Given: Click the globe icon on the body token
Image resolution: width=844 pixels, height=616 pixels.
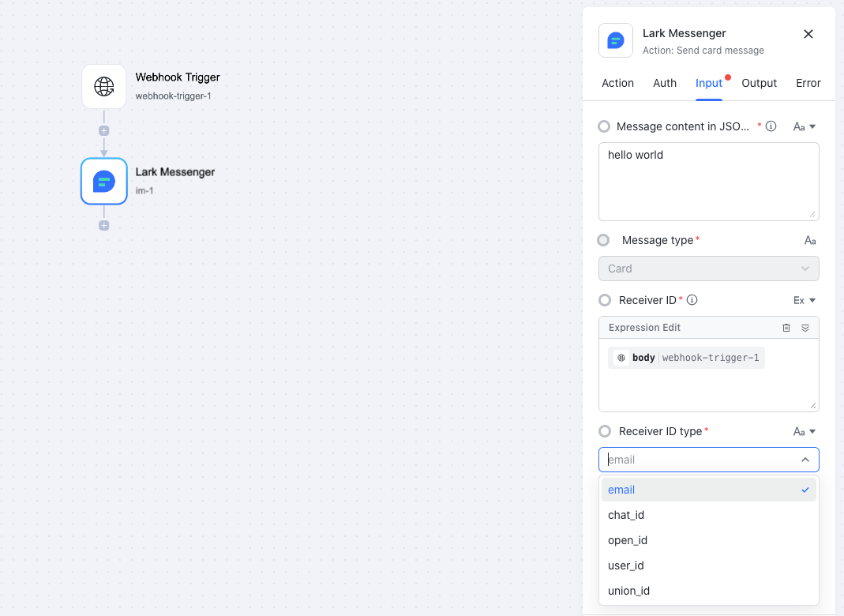Looking at the screenshot, I should coord(621,357).
